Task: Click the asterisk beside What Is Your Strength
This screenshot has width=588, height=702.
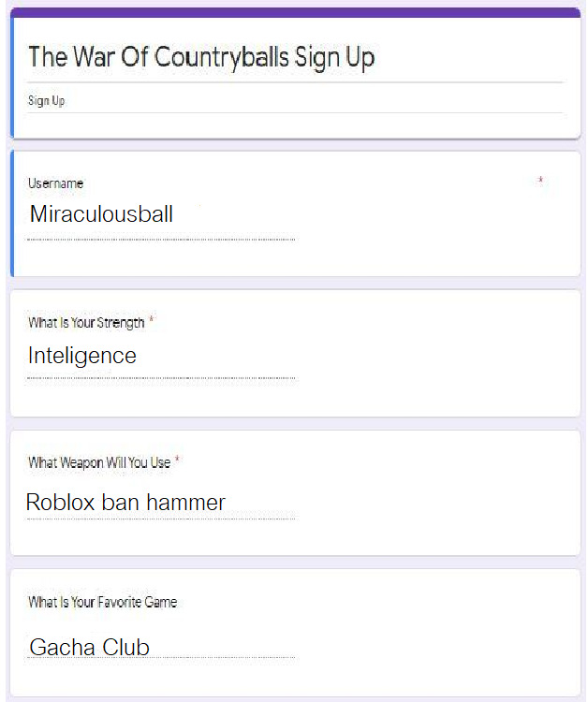Action: click(152, 320)
